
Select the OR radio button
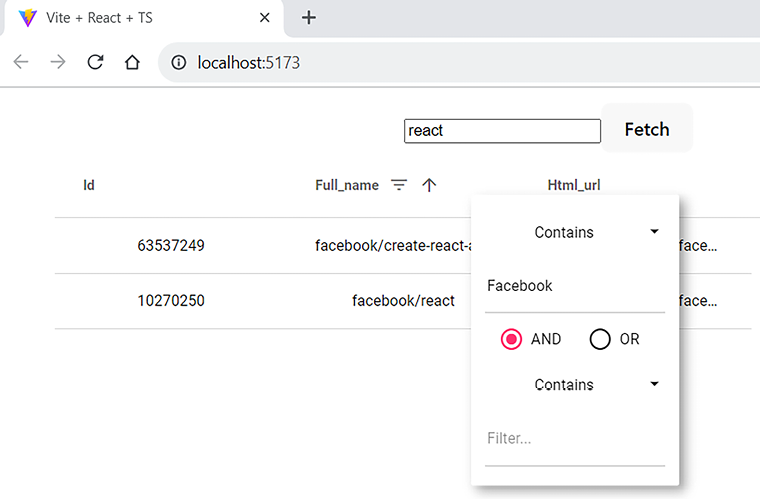(600, 339)
